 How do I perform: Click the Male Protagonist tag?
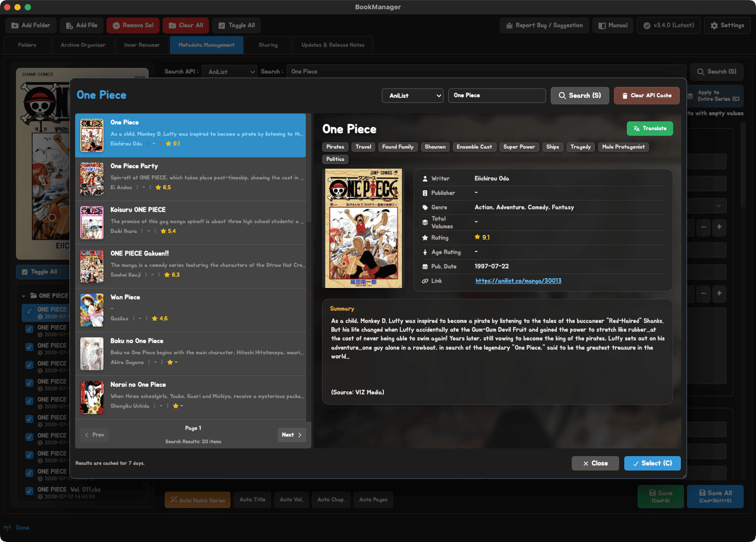tap(623, 147)
